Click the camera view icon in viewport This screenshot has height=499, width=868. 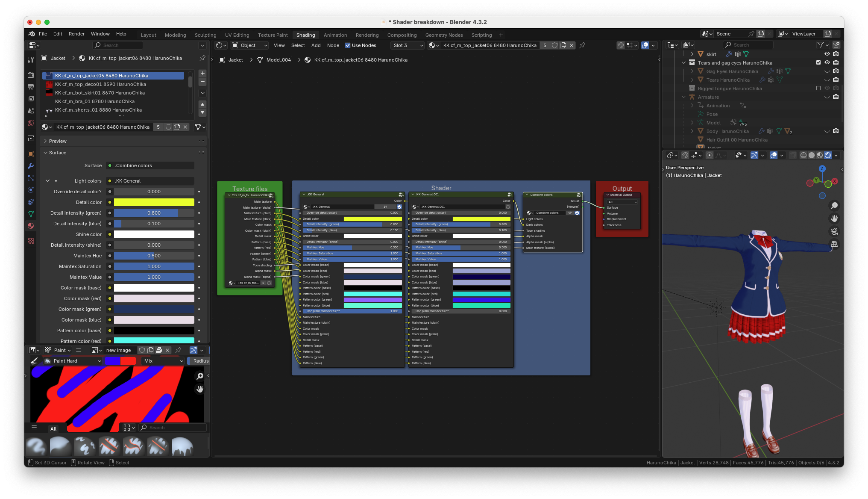coord(834,231)
